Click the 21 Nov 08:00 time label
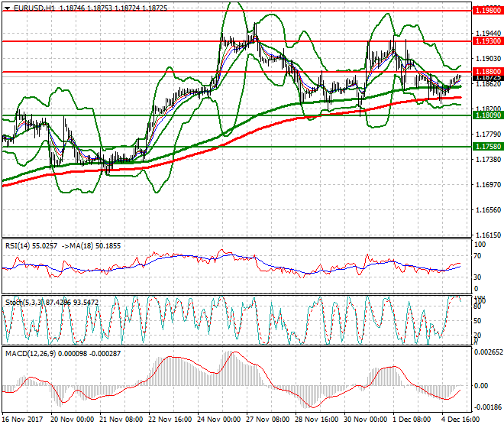Screen dimensions: 504x428 (x=121, y=420)
